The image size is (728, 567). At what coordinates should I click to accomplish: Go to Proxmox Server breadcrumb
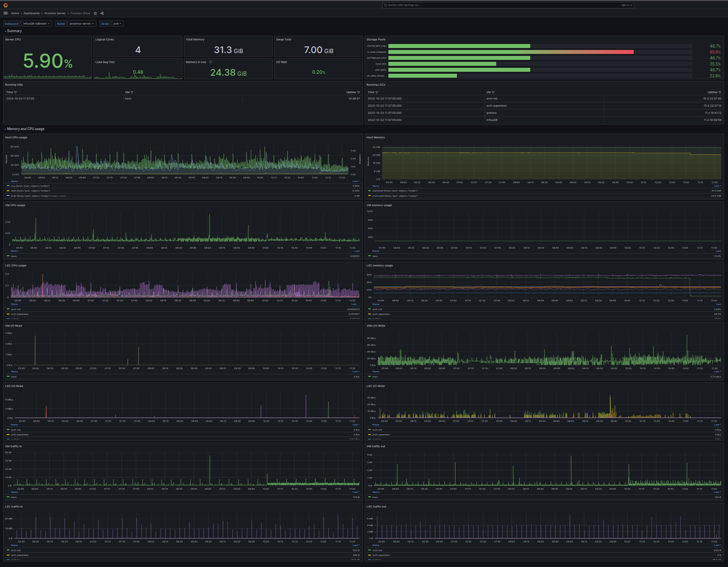pyautogui.click(x=55, y=13)
